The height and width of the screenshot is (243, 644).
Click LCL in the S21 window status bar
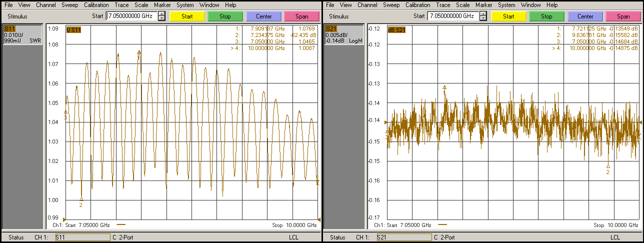pos(615,237)
